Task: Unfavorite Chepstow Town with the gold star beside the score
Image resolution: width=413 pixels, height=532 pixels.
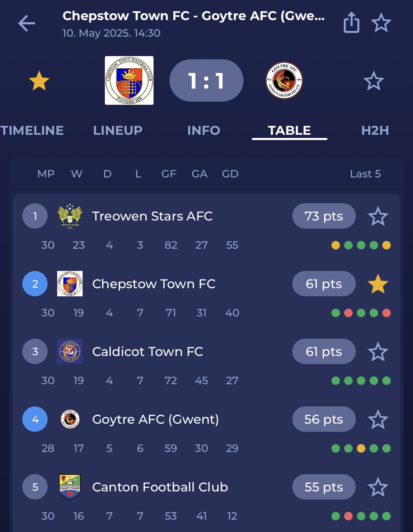Action: 39,81
